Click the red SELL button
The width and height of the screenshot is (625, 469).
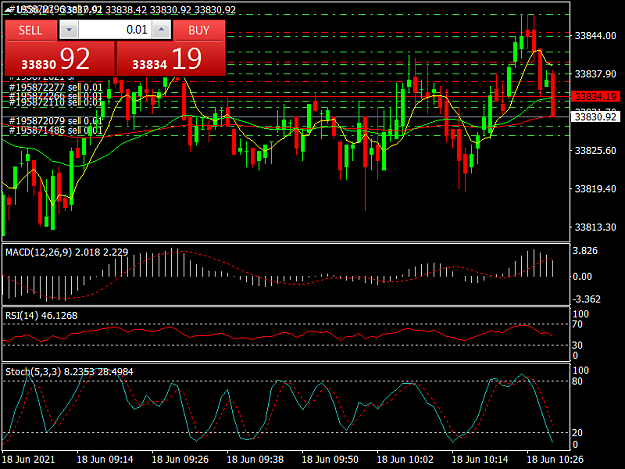[x=30, y=30]
